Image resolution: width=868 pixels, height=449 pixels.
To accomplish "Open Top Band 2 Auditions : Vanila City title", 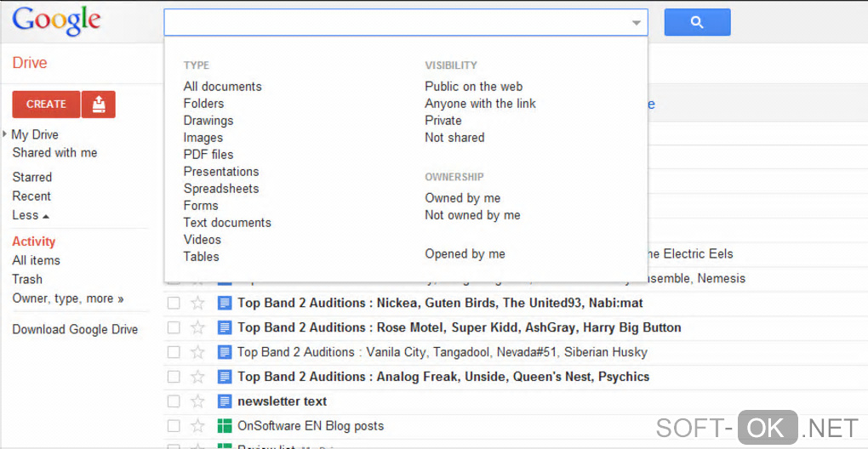I will tap(443, 352).
